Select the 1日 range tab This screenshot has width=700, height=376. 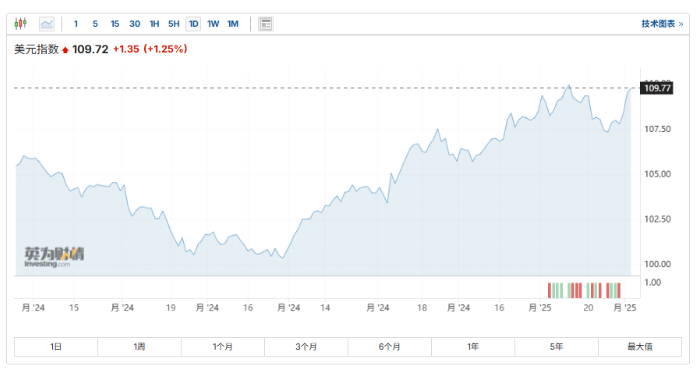point(56,347)
